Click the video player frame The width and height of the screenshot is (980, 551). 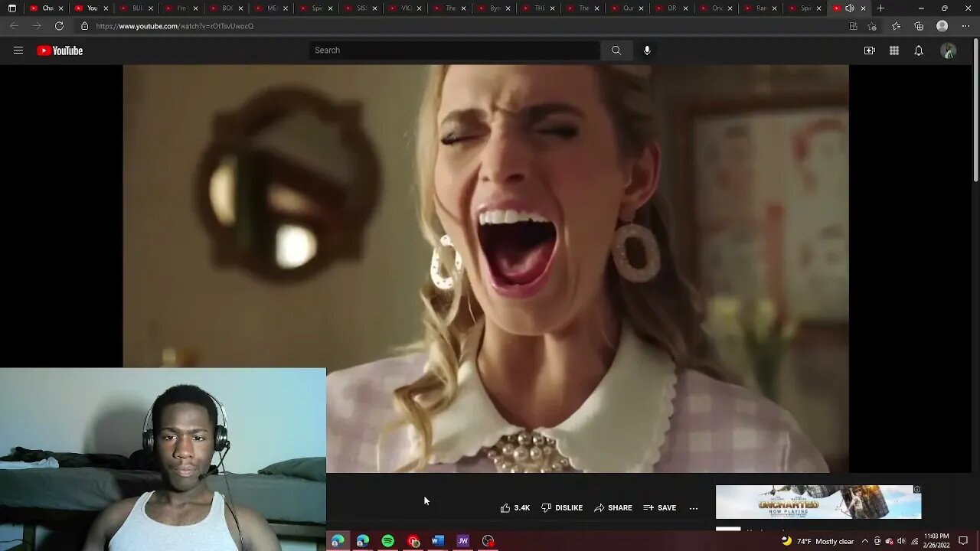(485, 269)
